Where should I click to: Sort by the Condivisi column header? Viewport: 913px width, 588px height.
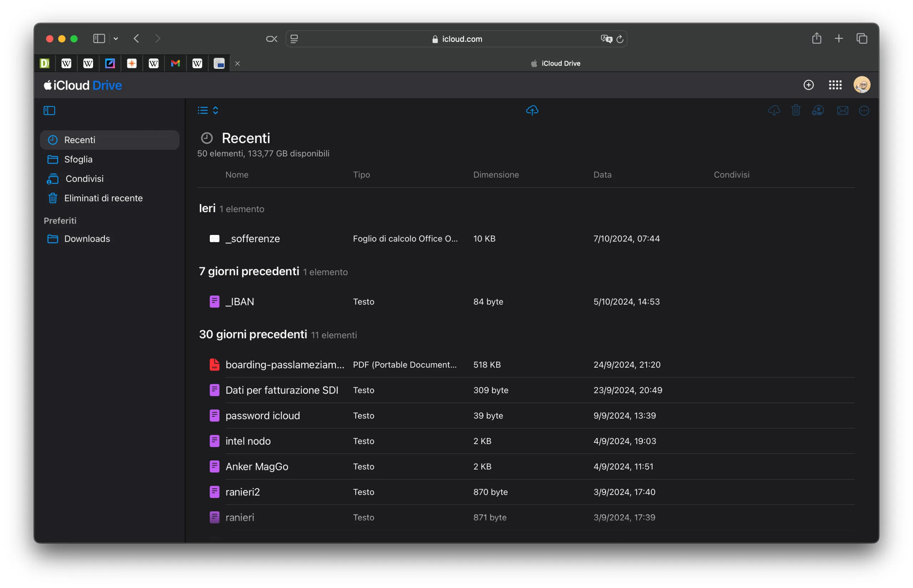click(731, 175)
